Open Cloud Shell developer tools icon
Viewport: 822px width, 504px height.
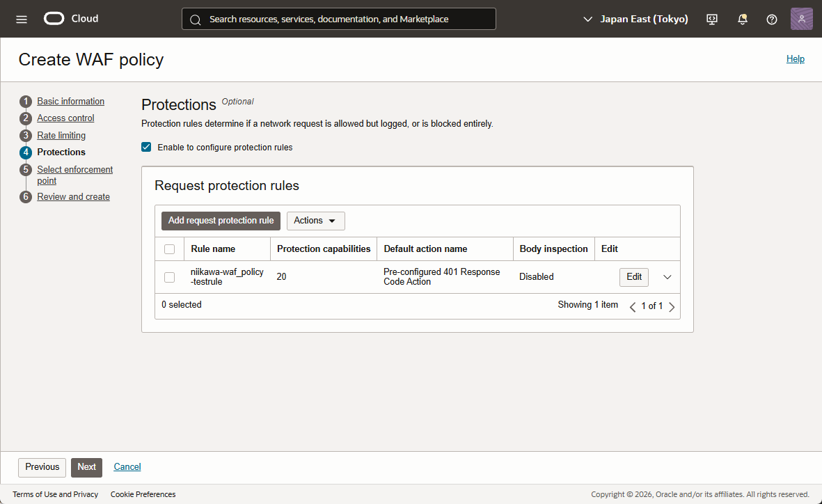coord(712,19)
